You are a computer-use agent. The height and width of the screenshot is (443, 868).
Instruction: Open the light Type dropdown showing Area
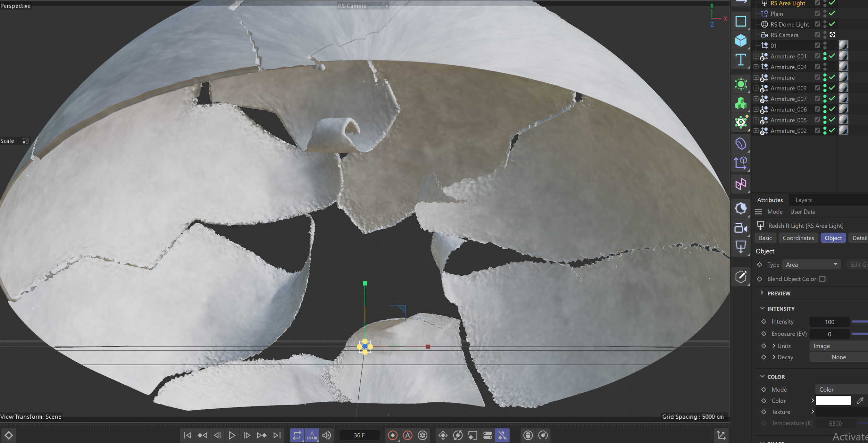click(811, 265)
